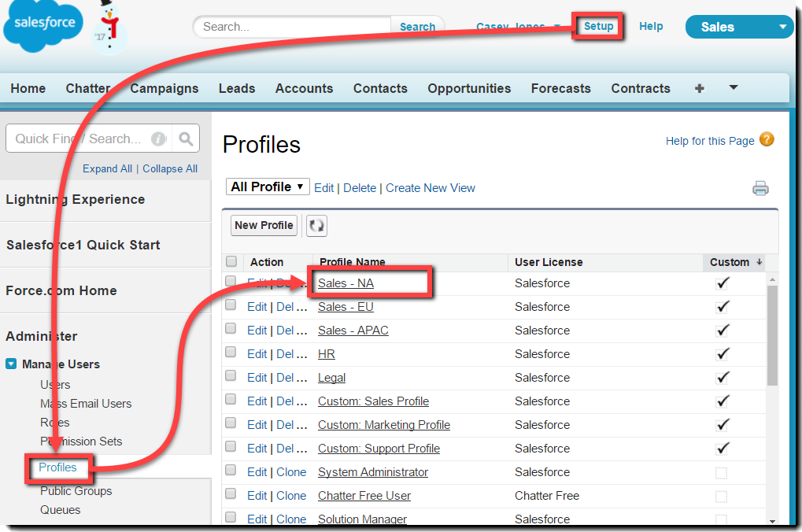Screen dimensions: 802x532
Task: Switch to the Opportunities tab
Action: 468,89
